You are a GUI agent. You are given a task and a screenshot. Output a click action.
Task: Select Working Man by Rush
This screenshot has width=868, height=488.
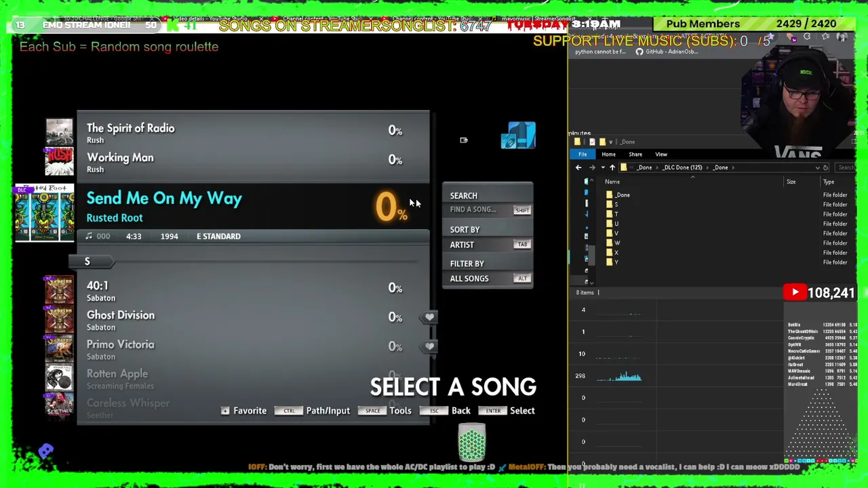[x=253, y=161]
